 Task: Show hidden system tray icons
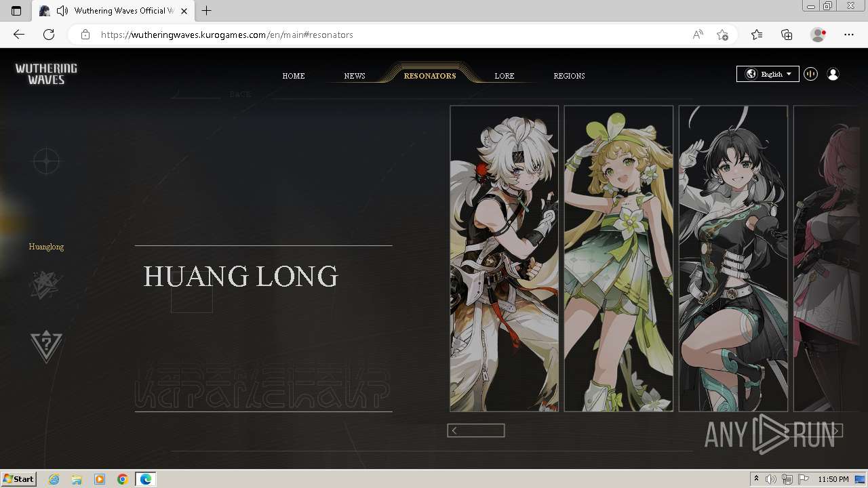(756, 479)
